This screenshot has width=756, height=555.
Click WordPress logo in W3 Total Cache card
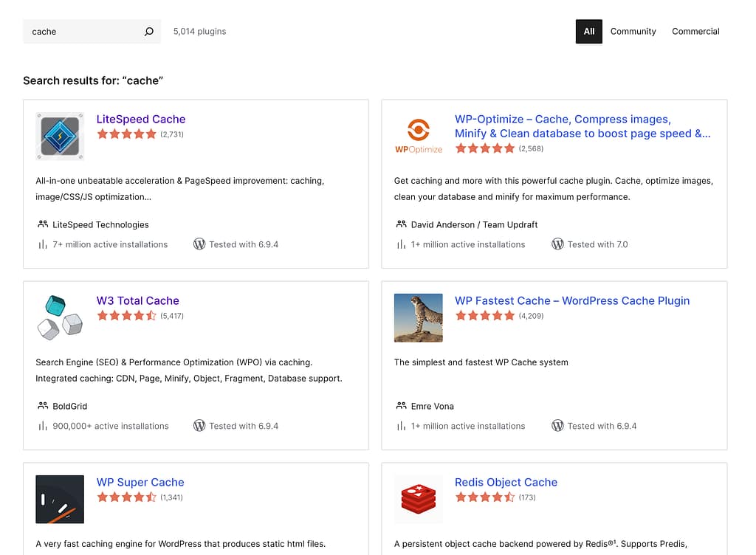point(199,426)
